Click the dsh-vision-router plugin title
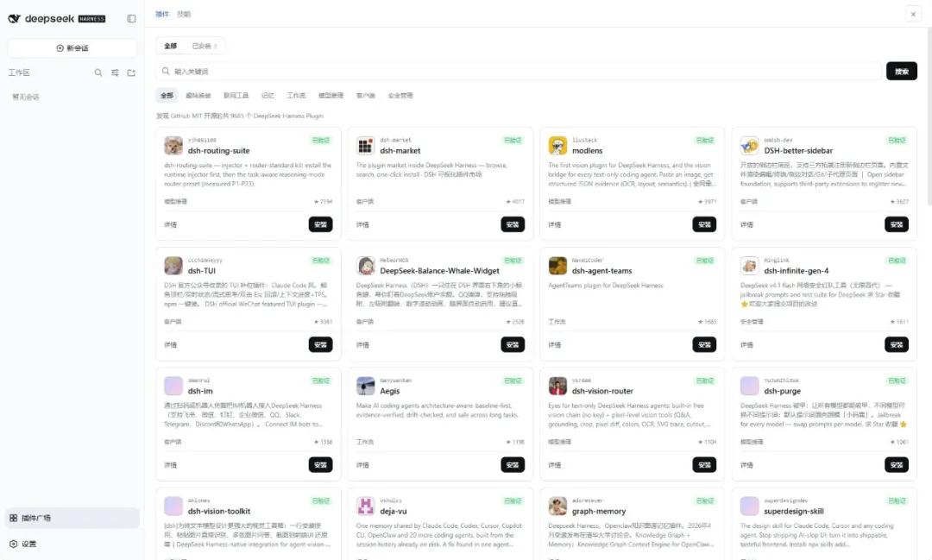The width and height of the screenshot is (932, 560). 602,391
